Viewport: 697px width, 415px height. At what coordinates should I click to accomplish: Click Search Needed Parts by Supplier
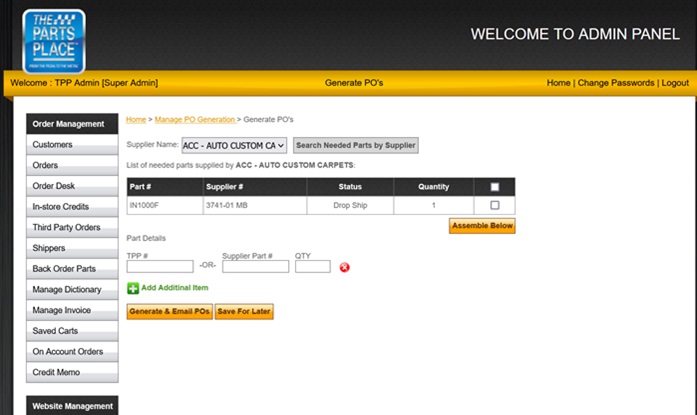[x=355, y=146]
